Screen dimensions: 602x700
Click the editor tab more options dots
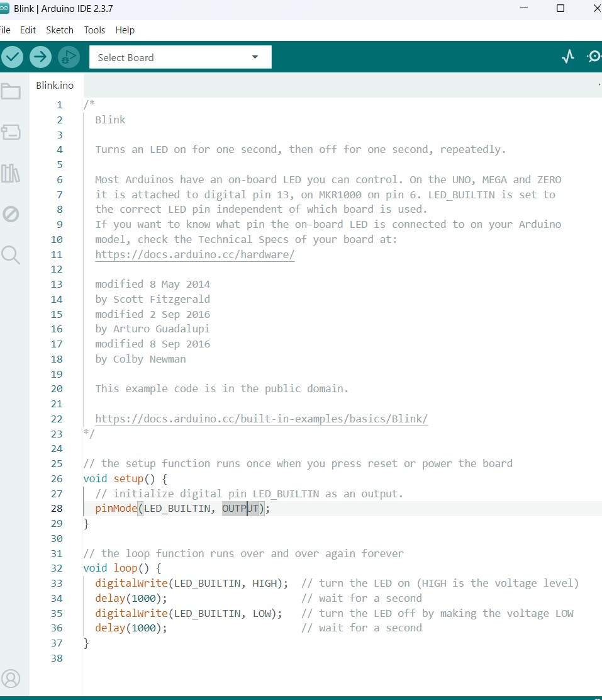pos(599,85)
